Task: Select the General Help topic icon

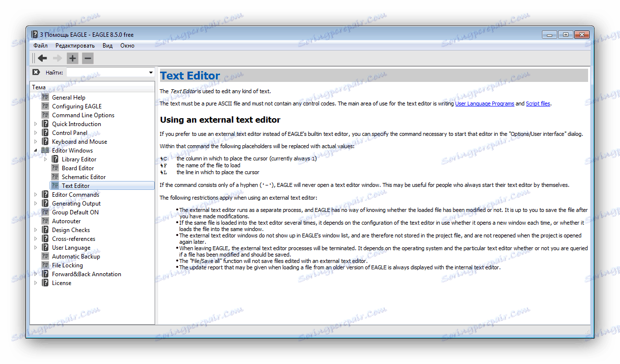Action: click(x=45, y=97)
